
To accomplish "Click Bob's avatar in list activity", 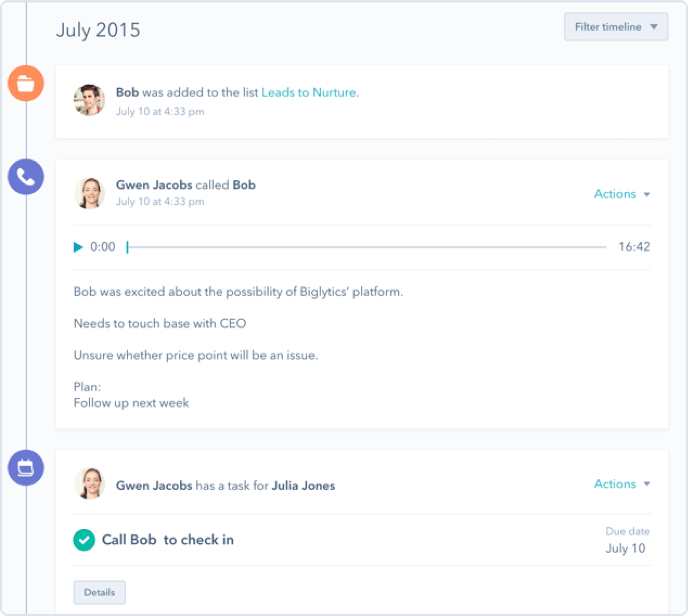I will pyautogui.click(x=89, y=100).
